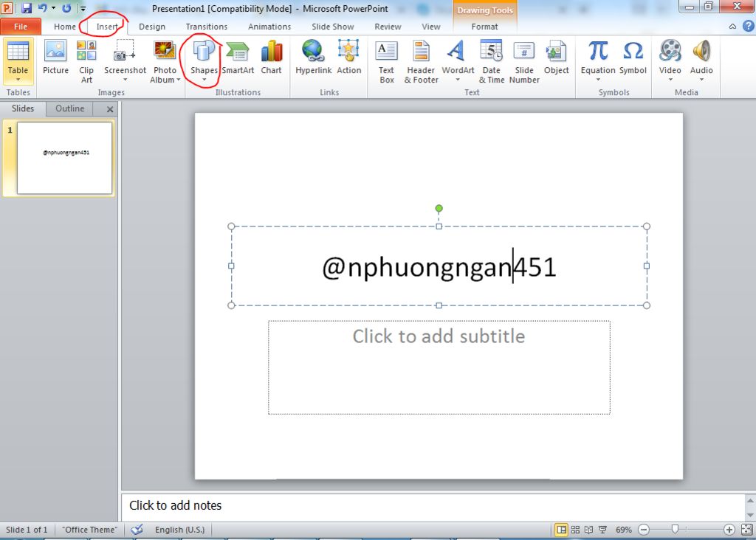Expand the Equation dropdown arrow
The image size is (756, 540).
(x=598, y=80)
